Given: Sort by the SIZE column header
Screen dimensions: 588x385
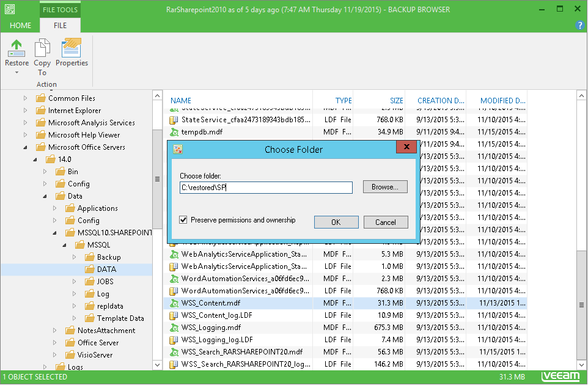Looking at the screenshot, I should pos(396,100).
